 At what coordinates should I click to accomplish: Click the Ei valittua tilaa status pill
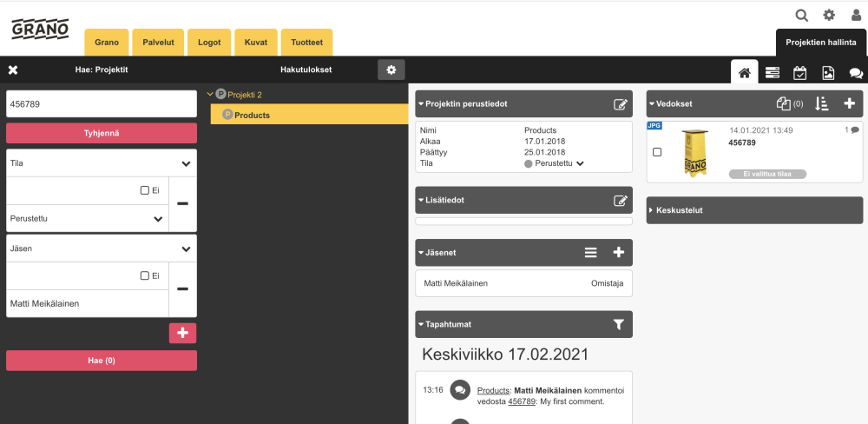coord(767,174)
